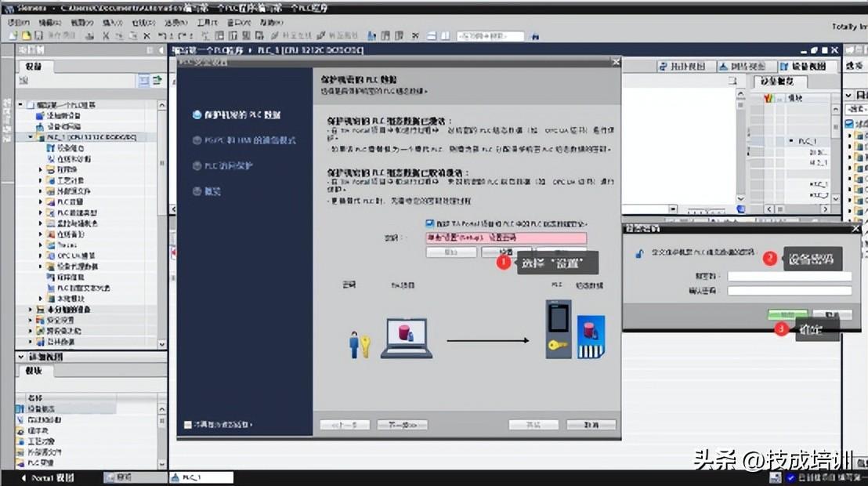Click the Accessible devices toolbar icon

[372, 36]
